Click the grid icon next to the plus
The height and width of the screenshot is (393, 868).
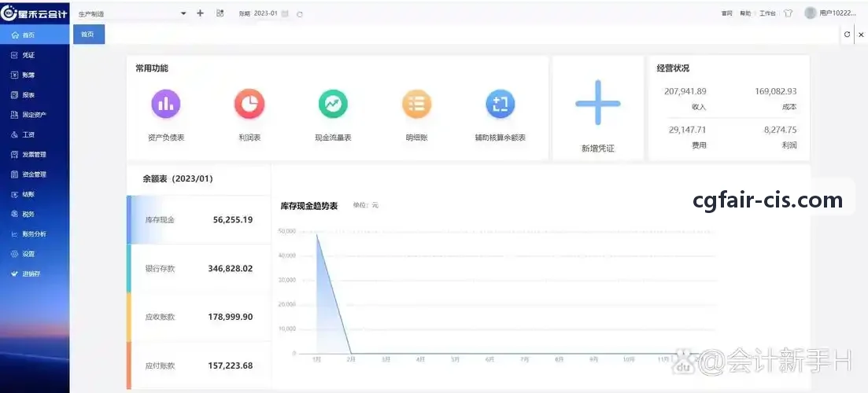point(220,13)
